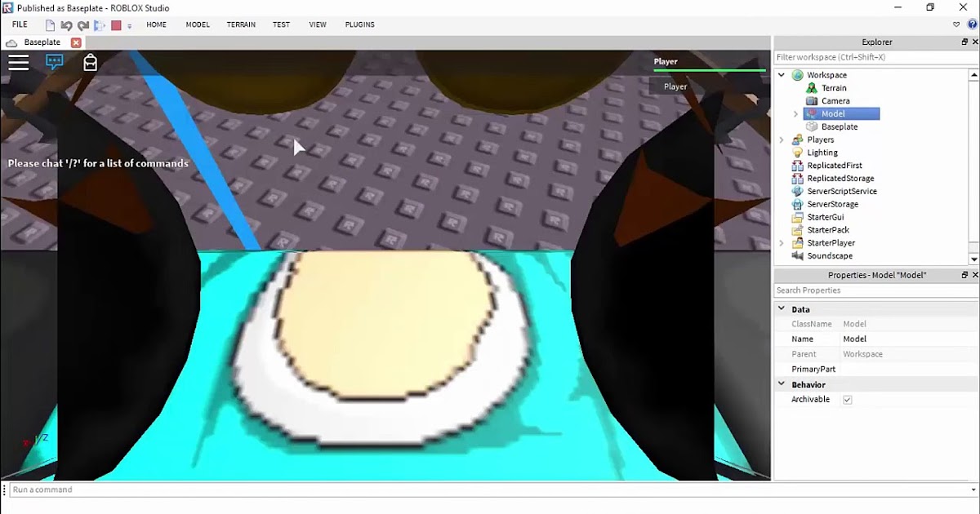Screen dimensions: 980x514
Task: Click the StarterPack folder icon
Action: (x=798, y=230)
